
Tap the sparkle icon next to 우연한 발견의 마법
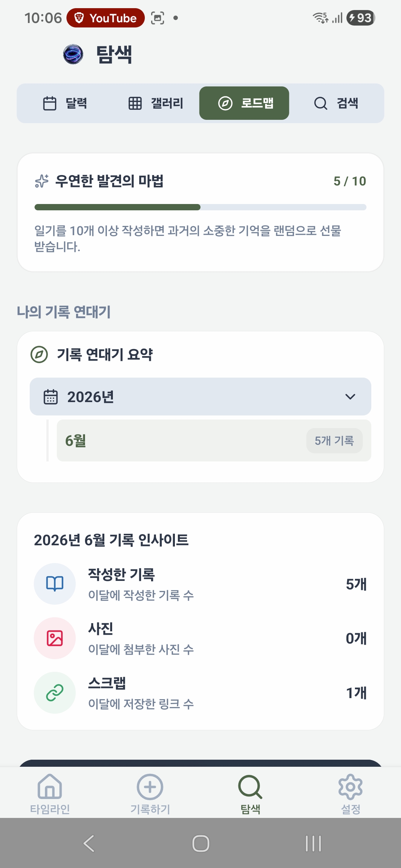(x=42, y=181)
